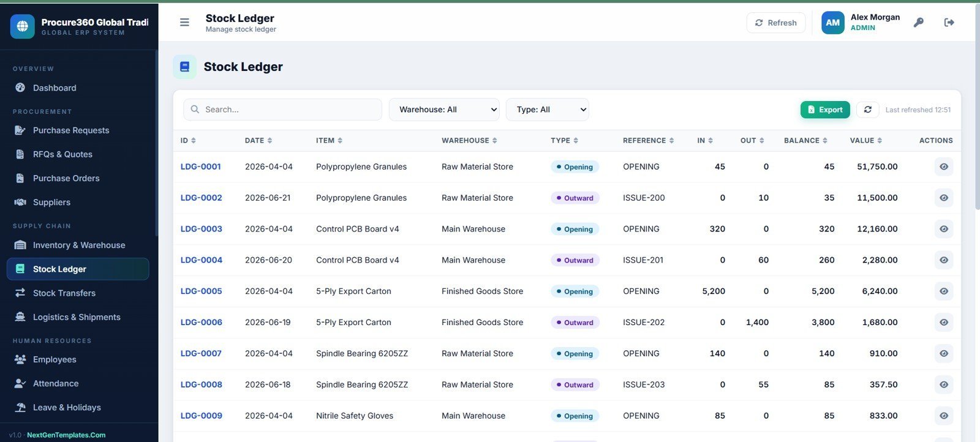The height and width of the screenshot is (442, 980).
Task: Open the Type: All filter dropdown
Action: coord(547,110)
